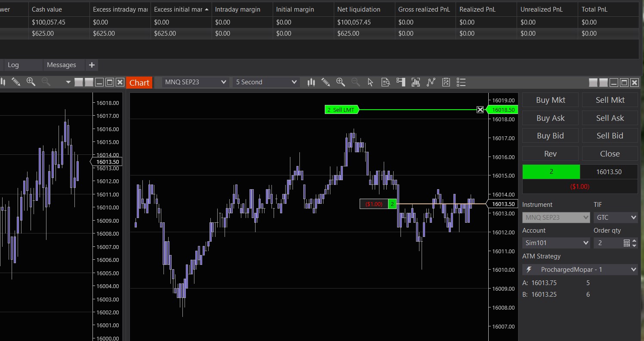
Task: Cancel the Sell LMT order with X
Action: pyautogui.click(x=480, y=110)
